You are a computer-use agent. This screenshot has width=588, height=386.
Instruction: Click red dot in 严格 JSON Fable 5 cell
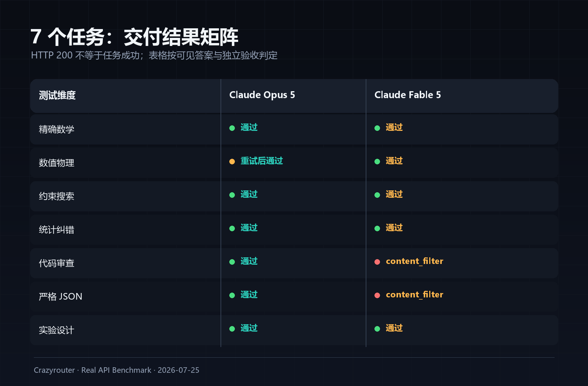coord(377,295)
